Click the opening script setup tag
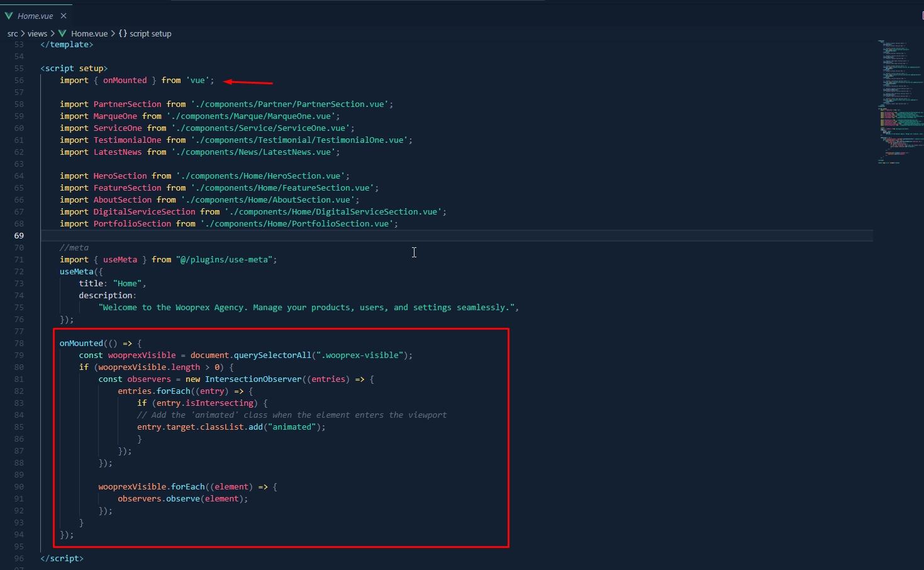Viewport: 924px width, 570px height. point(74,69)
